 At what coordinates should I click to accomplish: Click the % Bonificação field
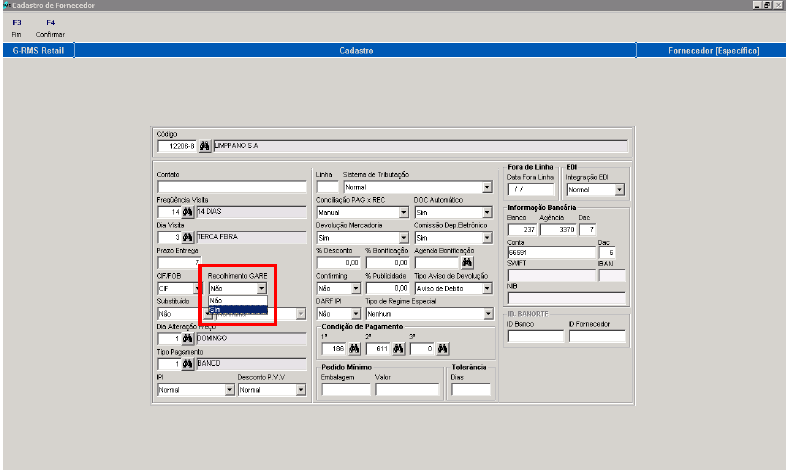387,262
